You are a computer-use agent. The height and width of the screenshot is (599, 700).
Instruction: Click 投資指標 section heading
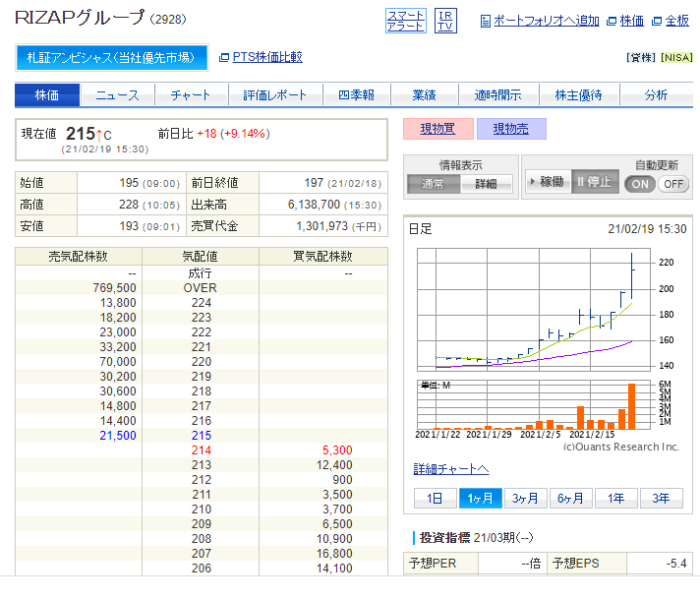[444, 537]
